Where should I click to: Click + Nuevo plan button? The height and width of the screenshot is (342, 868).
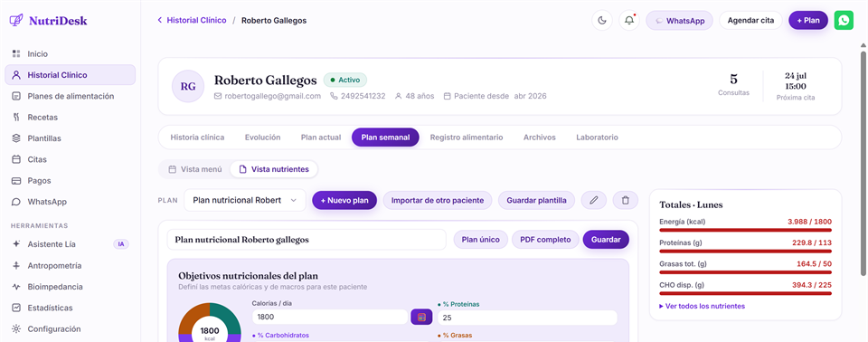tap(344, 200)
